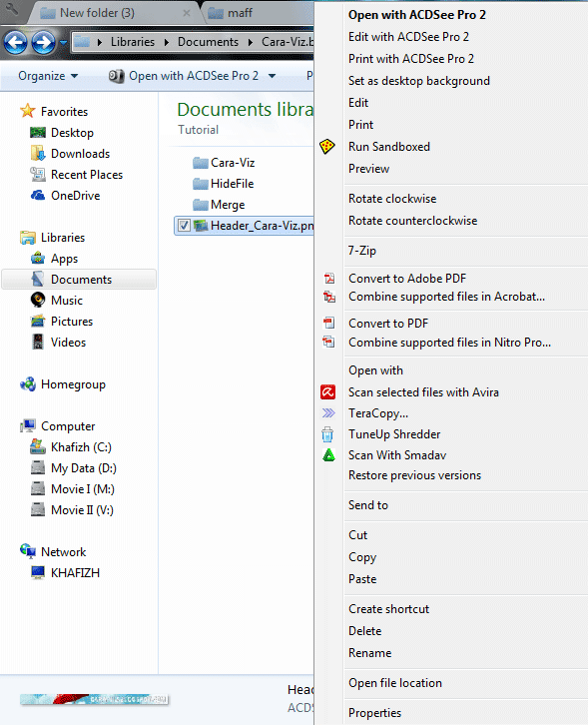The height and width of the screenshot is (725, 588).
Task: Click the Nitro Convert to PDF icon
Action: (x=328, y=323)
